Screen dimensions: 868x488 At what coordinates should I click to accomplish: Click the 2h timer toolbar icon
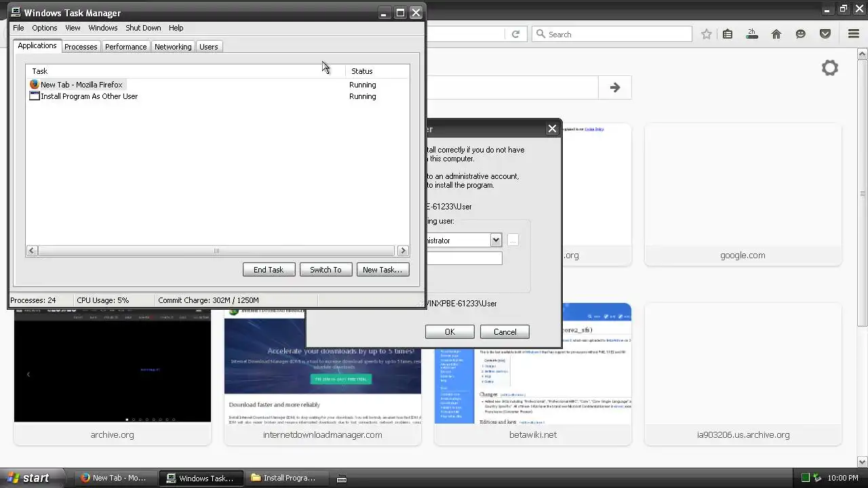(x=752, y=34)
